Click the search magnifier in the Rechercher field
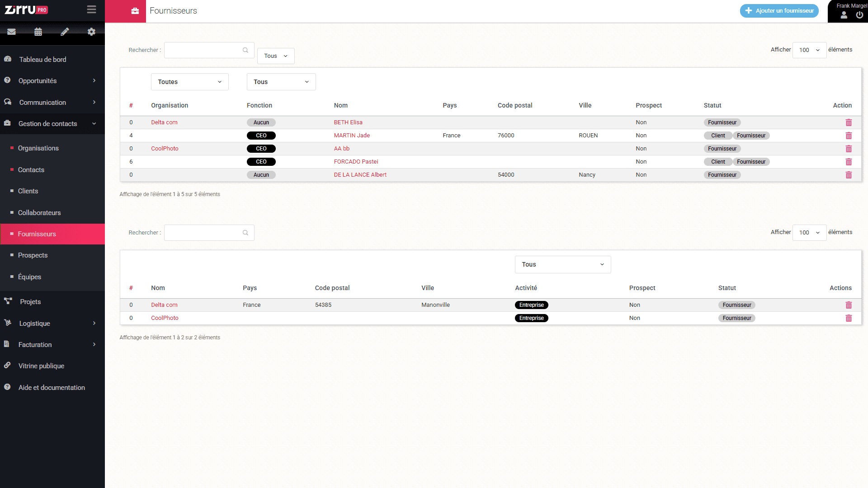The height and width of the screenshot is (488, 868). tap(245, 50)
